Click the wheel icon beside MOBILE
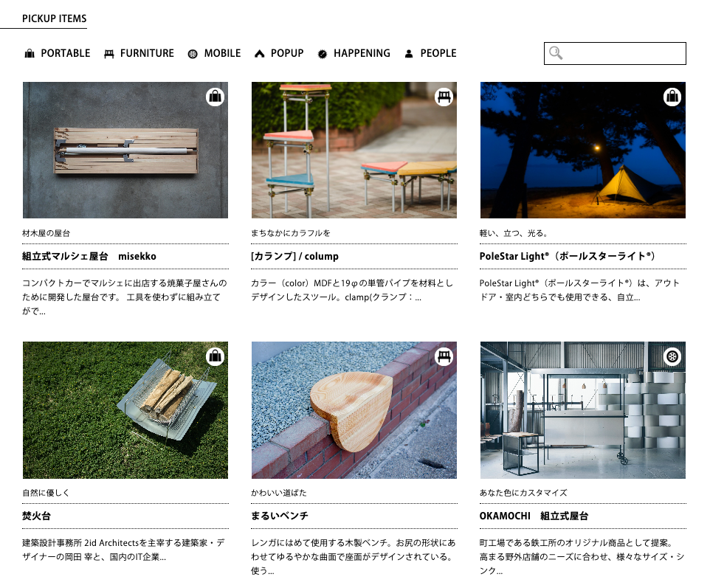 coord(193,53)
